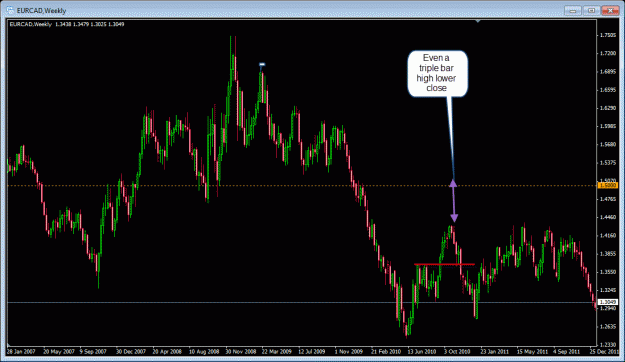Click the EURCAD,Weekly window title text
Image resolution: width=625 pixels, height=362 pixels.
(41, 10)
